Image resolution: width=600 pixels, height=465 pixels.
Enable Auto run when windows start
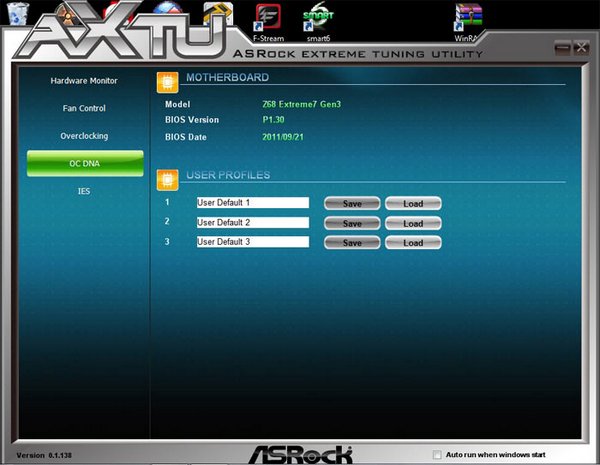pos(437,455)
